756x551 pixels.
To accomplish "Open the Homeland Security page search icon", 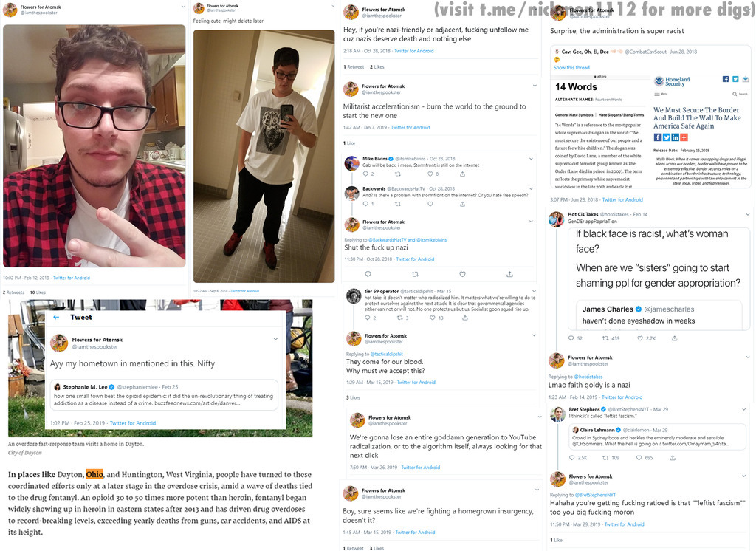I will pos(735,94).
